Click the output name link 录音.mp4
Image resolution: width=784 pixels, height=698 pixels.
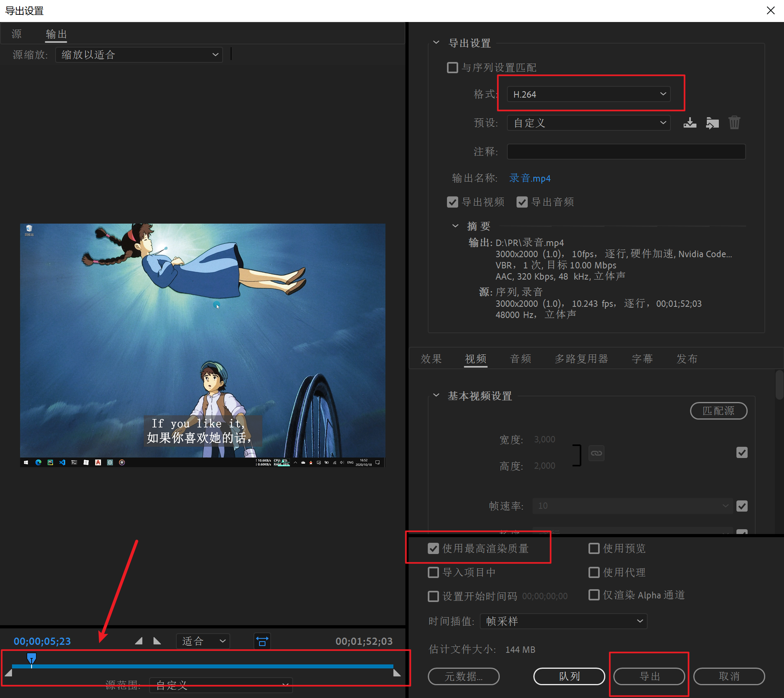tap(530, 178)
